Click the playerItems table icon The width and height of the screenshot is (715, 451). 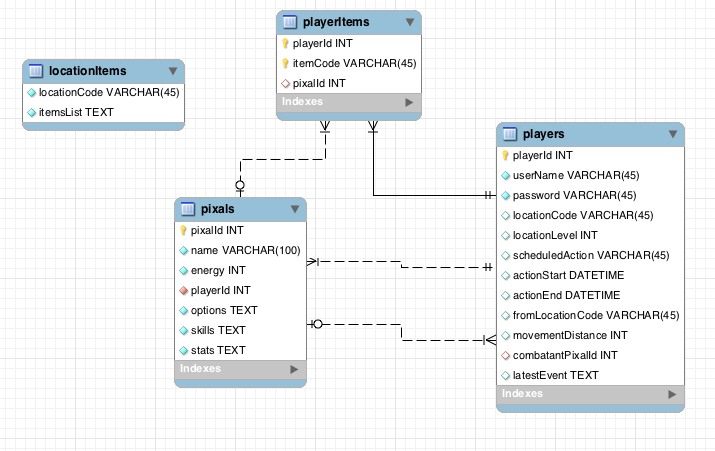point(290,22)
